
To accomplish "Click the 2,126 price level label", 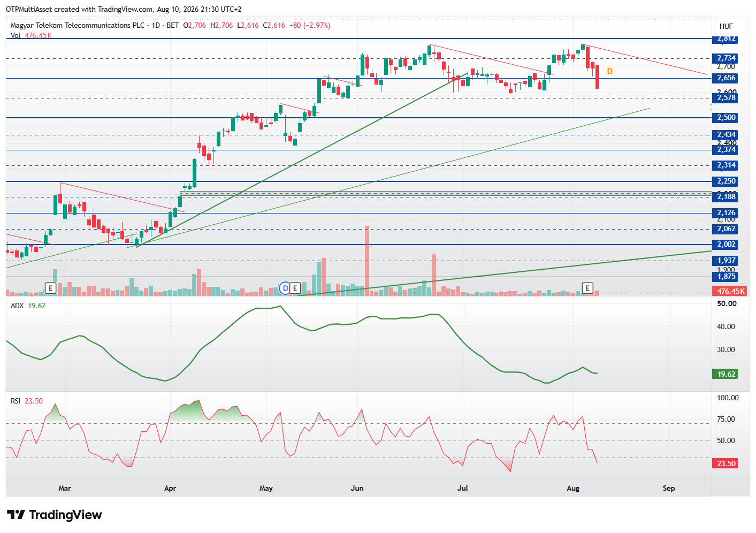I will tap(726, 213).
